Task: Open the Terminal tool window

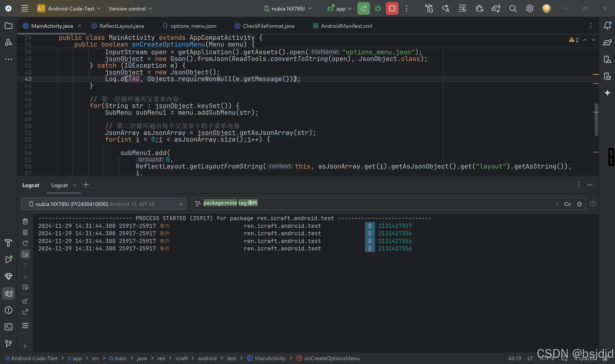Action: 8,327
